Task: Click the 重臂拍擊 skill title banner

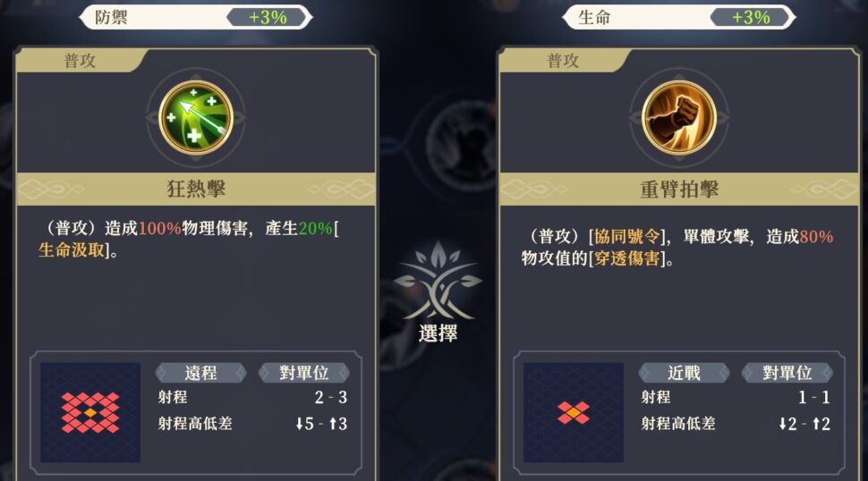Action: coord(679,189)
